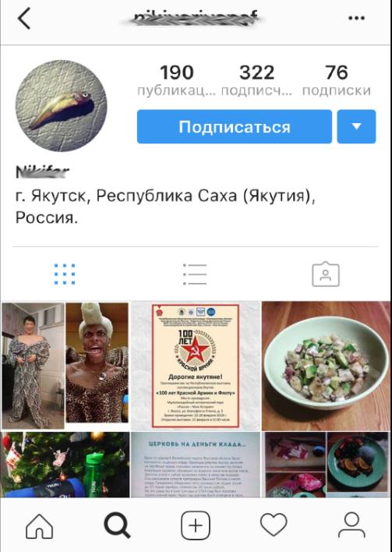Viewport: 392px width, 552px height.
Task: Open the three-dots options menu
Action: [356, 18]
